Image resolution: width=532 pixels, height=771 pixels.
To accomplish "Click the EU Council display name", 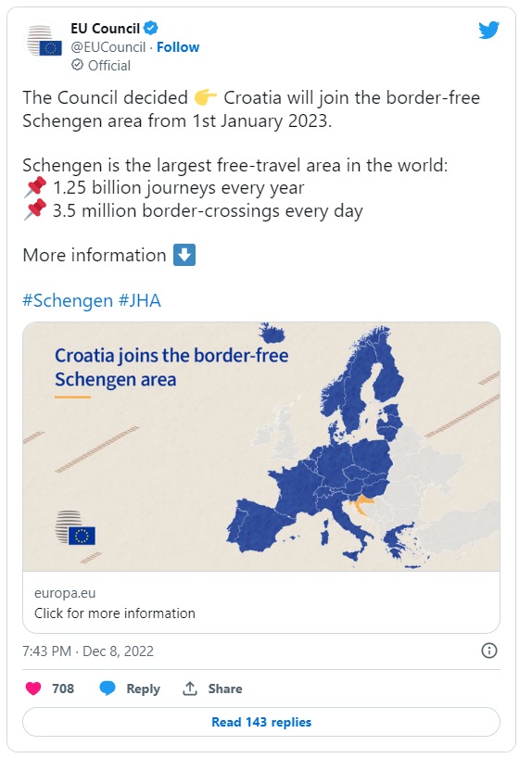I will click(106, 29).
